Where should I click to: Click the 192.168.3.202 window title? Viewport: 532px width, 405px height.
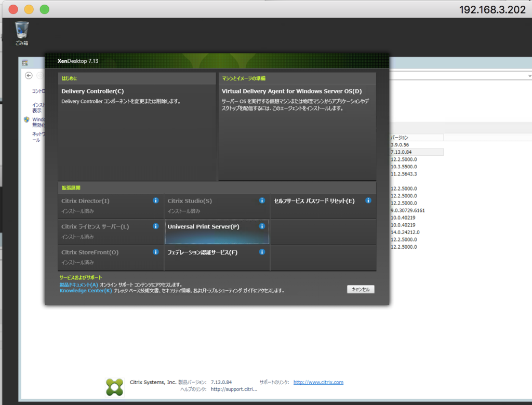[x=493, y=9]
